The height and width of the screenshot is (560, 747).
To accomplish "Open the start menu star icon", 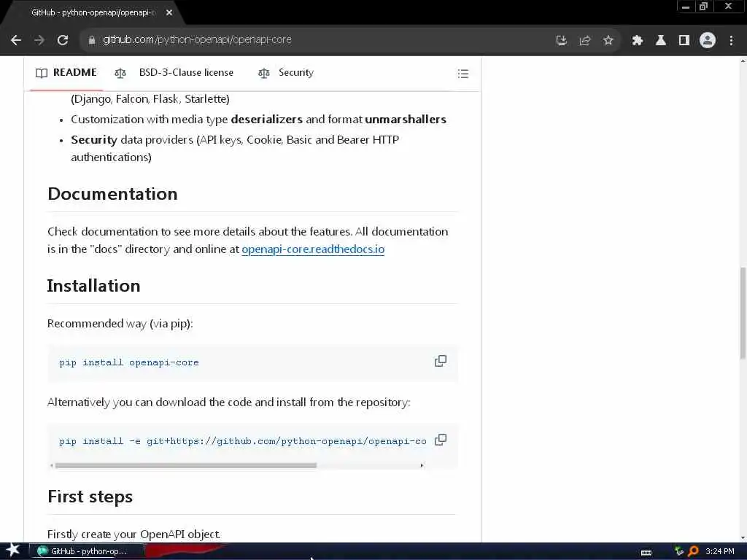I will point(12,551).
